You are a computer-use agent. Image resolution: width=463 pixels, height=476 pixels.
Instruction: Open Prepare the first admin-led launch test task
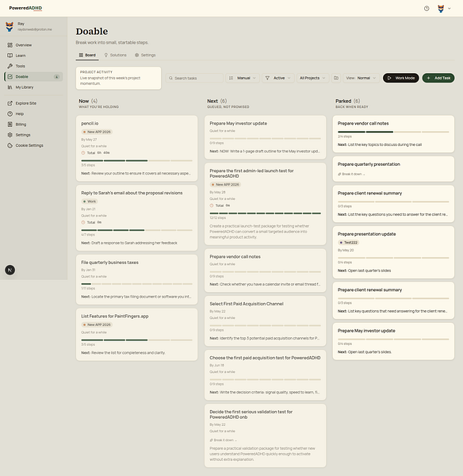pyautogui.click(x=251, y=173)
